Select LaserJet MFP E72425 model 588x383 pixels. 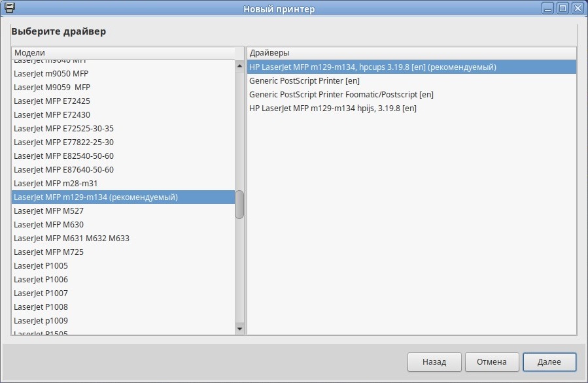coord(52,101)
